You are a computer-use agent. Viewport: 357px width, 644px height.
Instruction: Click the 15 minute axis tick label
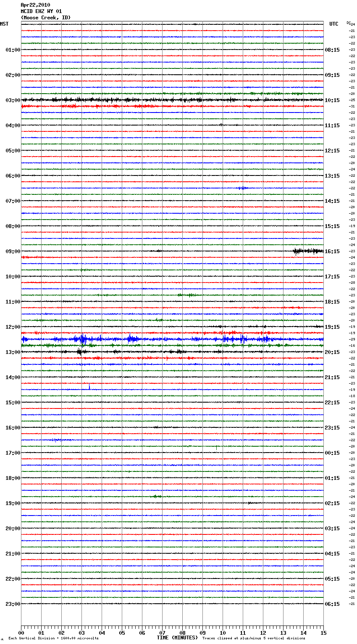323,633
